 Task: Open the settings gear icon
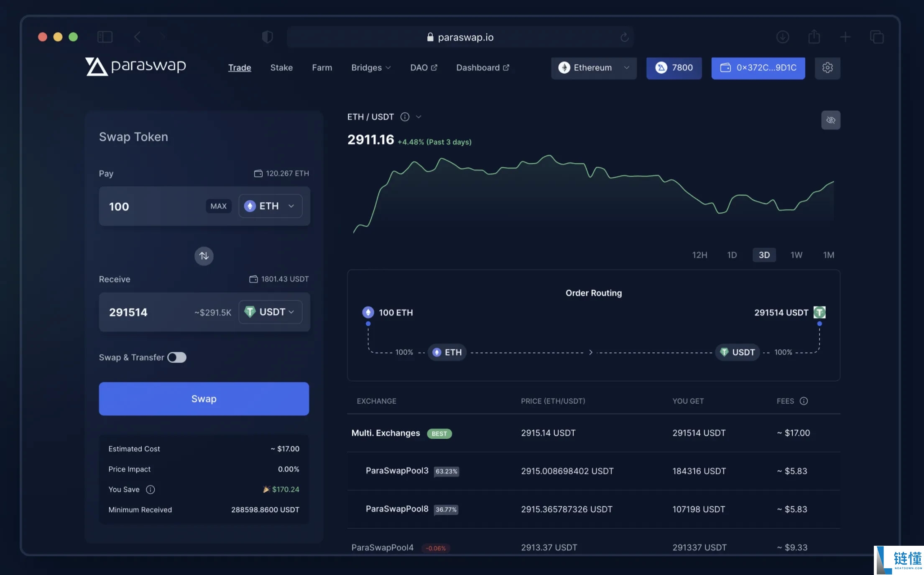827,68
